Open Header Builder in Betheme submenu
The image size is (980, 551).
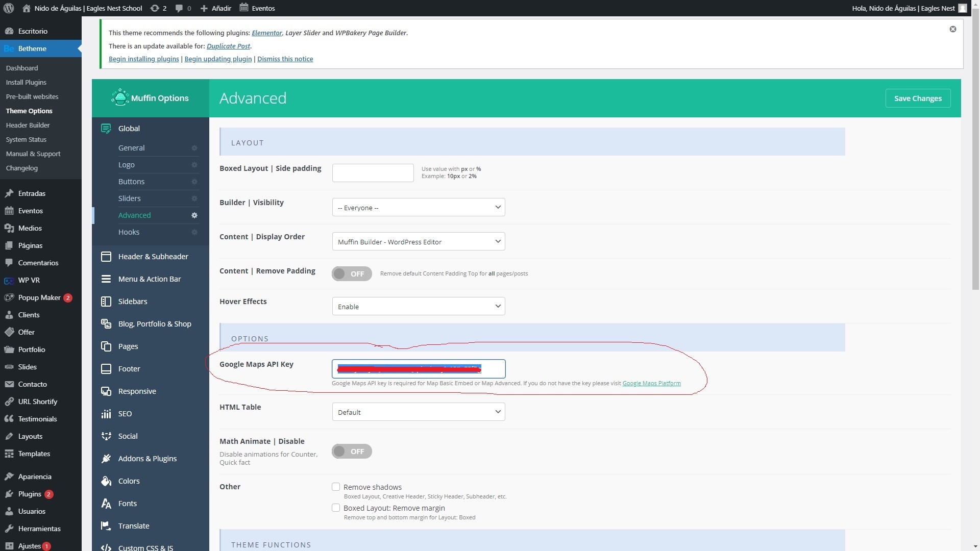tap(28, 125)
